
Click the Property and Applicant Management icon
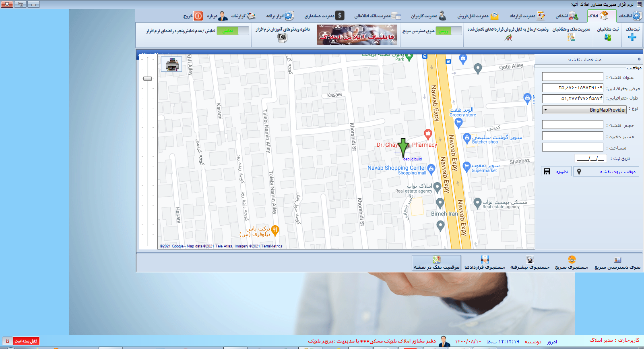[x=571, y=37]
